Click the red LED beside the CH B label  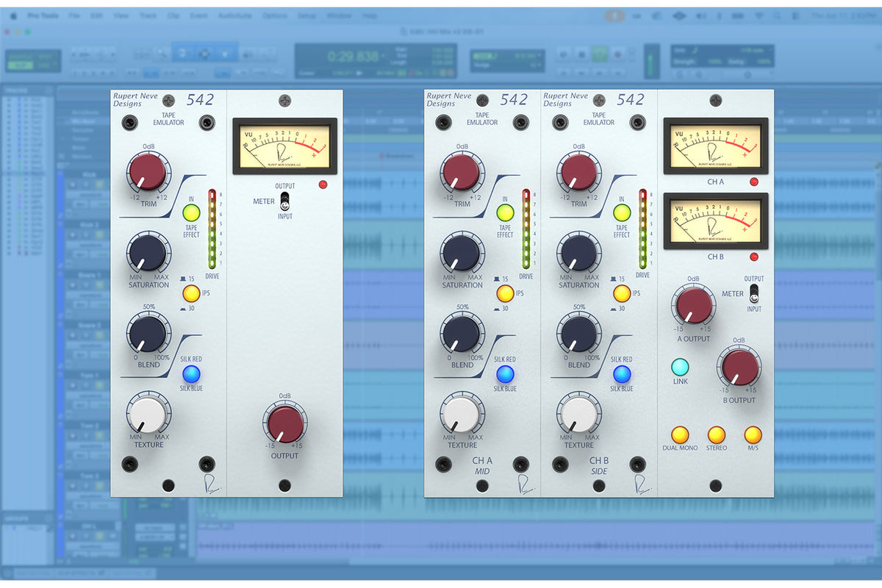click(x=753, y=257)
